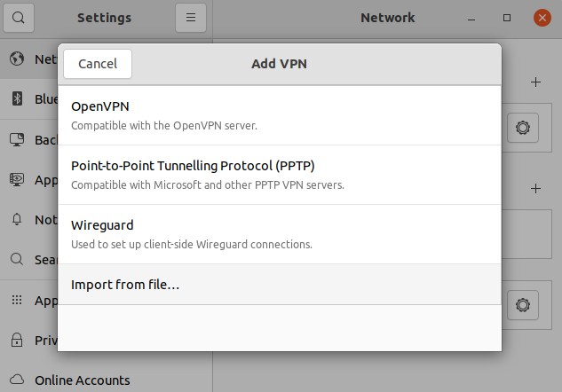Choose Point-to-Point Tunnelling Protocol (PPTP)
This screenshot has width=562, height=392.
279,175
